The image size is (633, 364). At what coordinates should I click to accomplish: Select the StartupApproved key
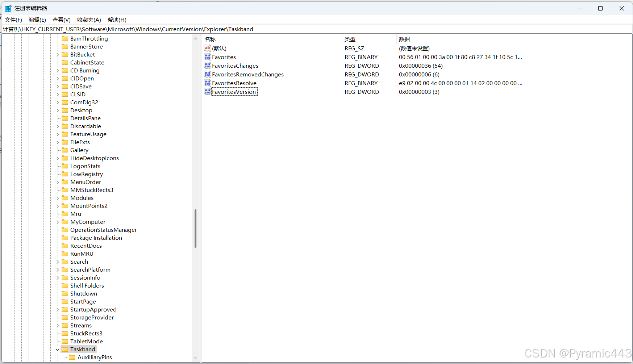point(93,309)
